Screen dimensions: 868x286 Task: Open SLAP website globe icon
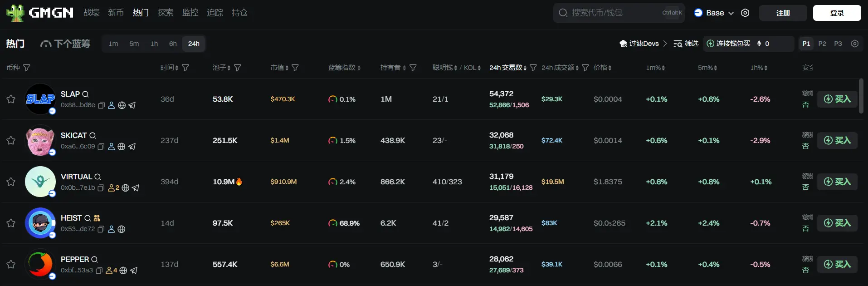(122, 105)
